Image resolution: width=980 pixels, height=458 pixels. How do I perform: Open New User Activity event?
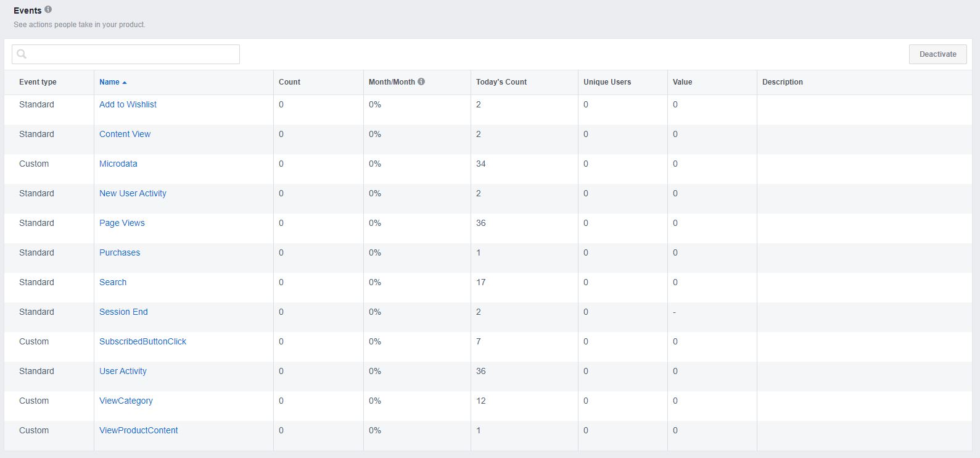coord(133,193)
